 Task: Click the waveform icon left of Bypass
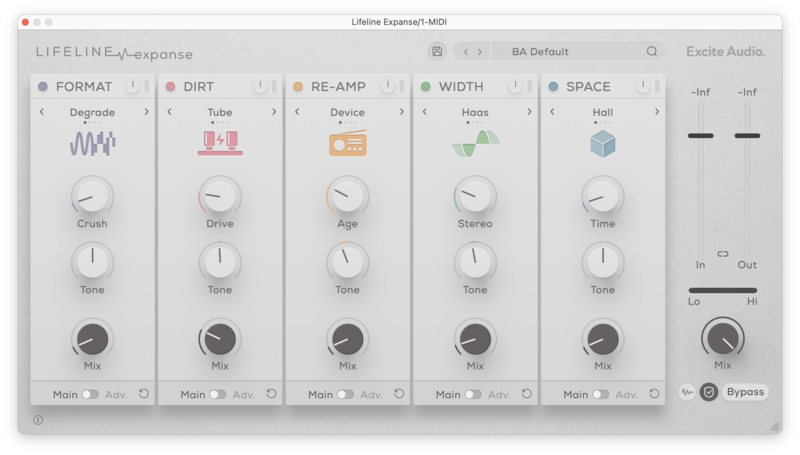[x=687, y=392]
